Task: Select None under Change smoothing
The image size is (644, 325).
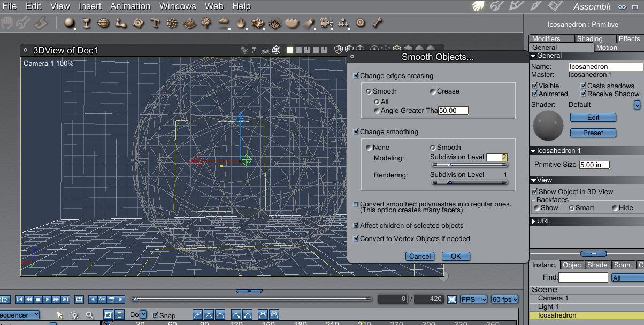Action: (369, 148)
